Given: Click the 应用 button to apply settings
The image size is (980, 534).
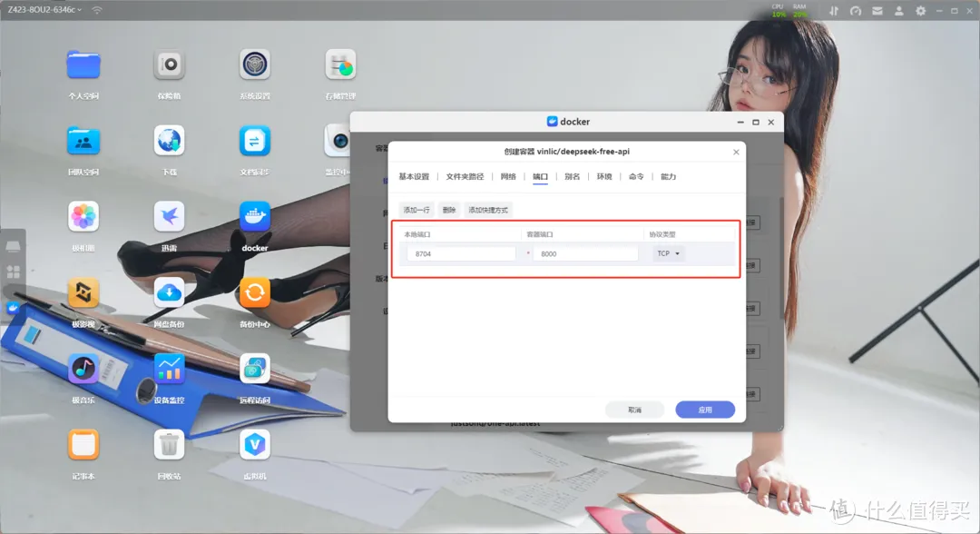Looking at the screenshot, I should click(705, 409).
